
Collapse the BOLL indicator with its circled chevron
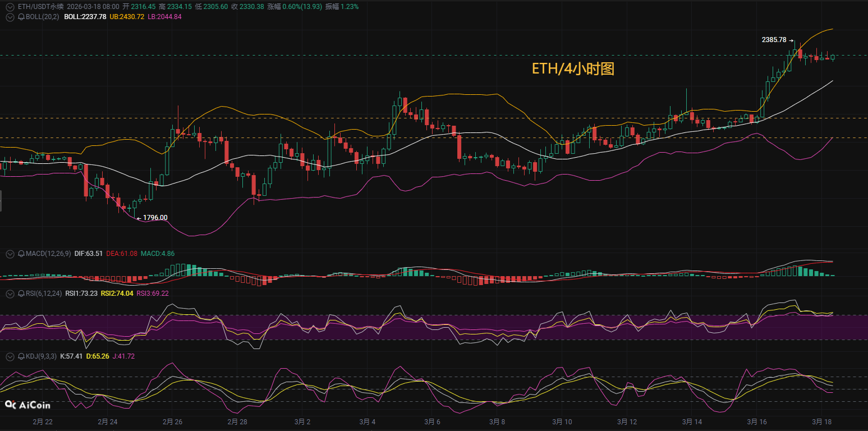click(x=10, y=17)
